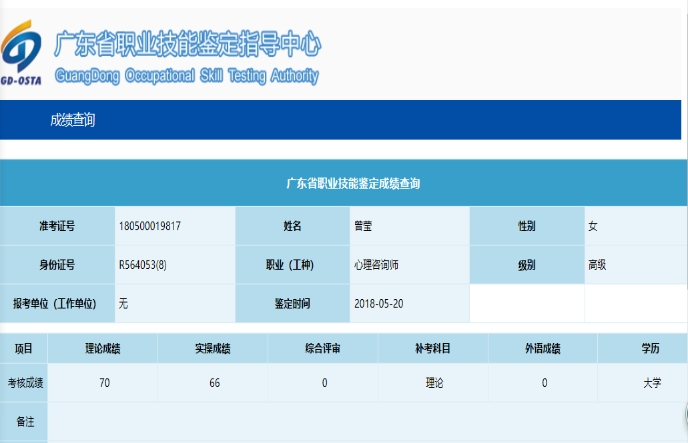Open the 成绩查询 menu item
Viewport: 688px width, 443px height.
click(73, 120)
